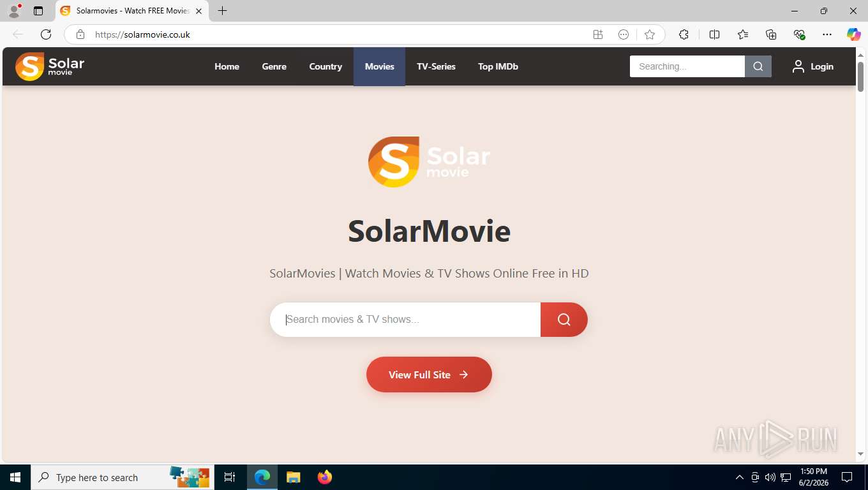868x490 pixels.
Task: Open the Copilot icon in Edge
Action: [853, 34]
